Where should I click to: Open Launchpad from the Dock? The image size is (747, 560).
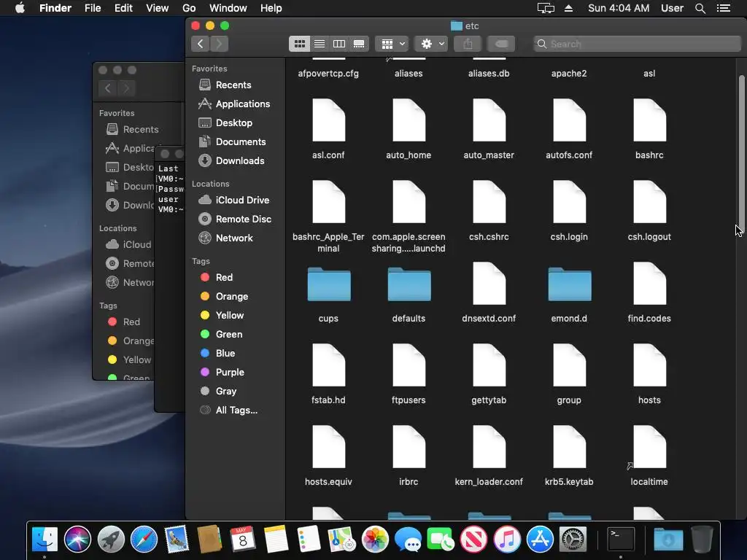tap(111, 540)
